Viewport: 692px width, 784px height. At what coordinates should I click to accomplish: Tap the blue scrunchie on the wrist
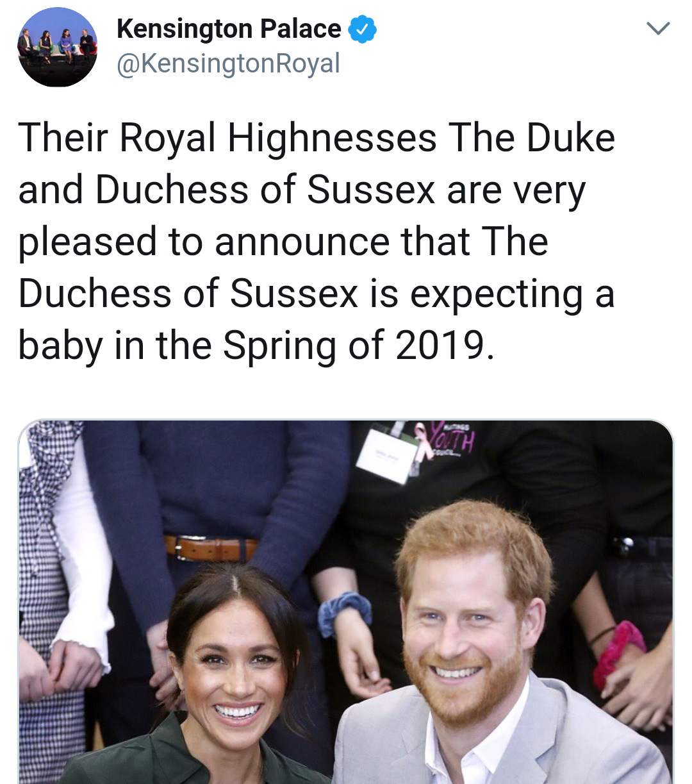(x=346, y=612)
